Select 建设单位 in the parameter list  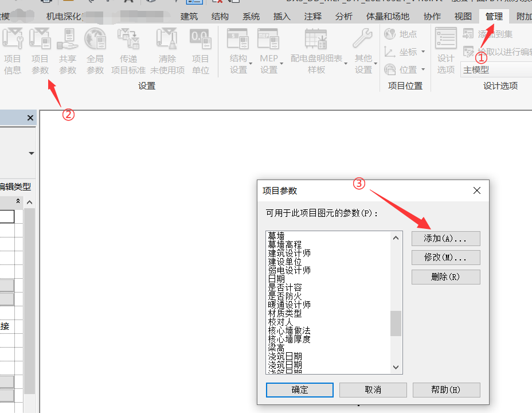click(x=285, y=262)
